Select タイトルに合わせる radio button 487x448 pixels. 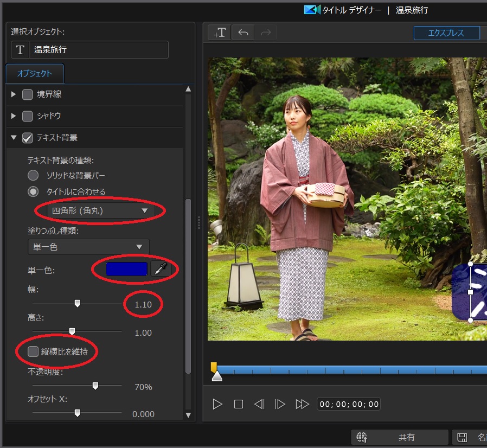33,191
